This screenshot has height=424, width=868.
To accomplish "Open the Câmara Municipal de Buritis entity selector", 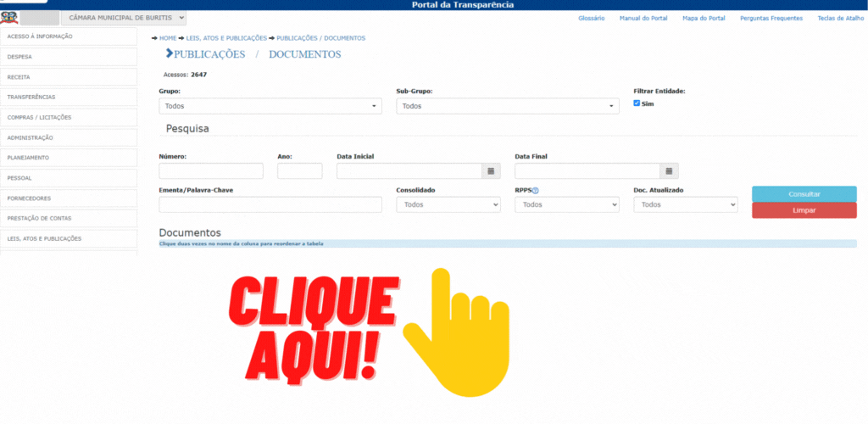I will (124, 18).
